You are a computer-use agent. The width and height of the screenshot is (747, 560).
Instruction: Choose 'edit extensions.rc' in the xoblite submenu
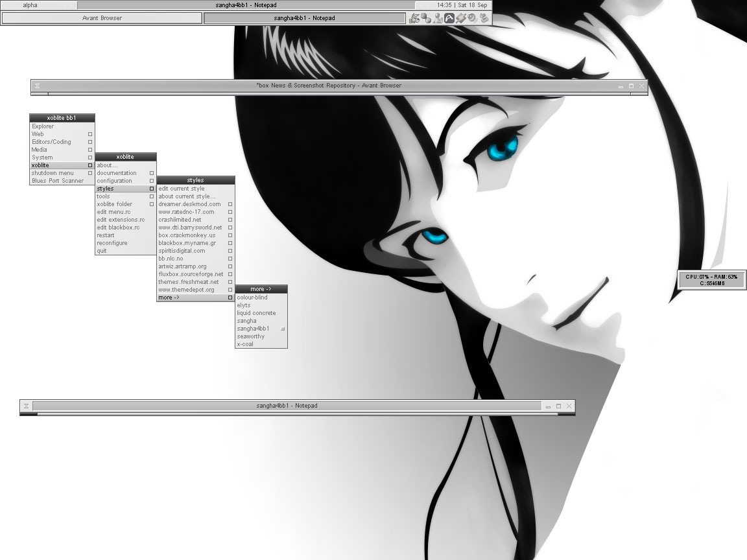126,220
